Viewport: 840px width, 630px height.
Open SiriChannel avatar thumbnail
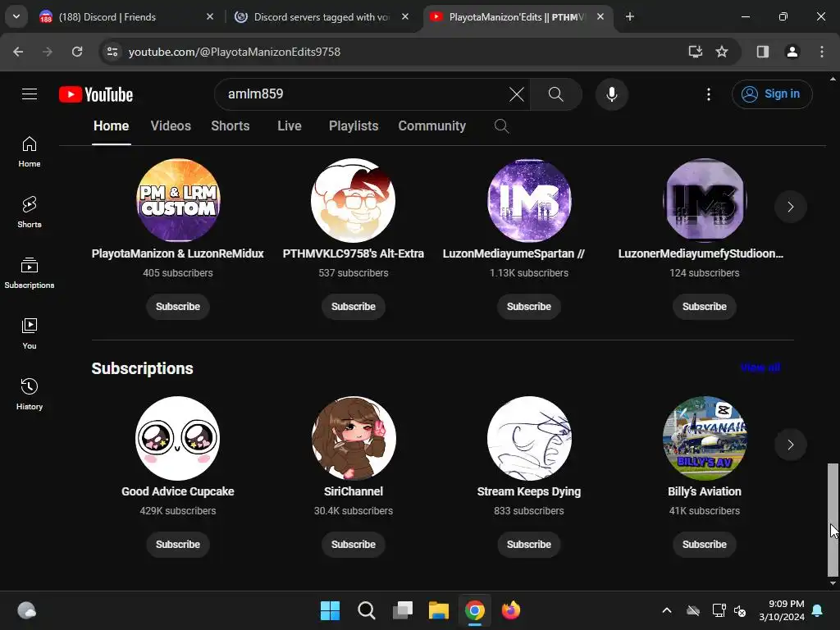[353, 438]
